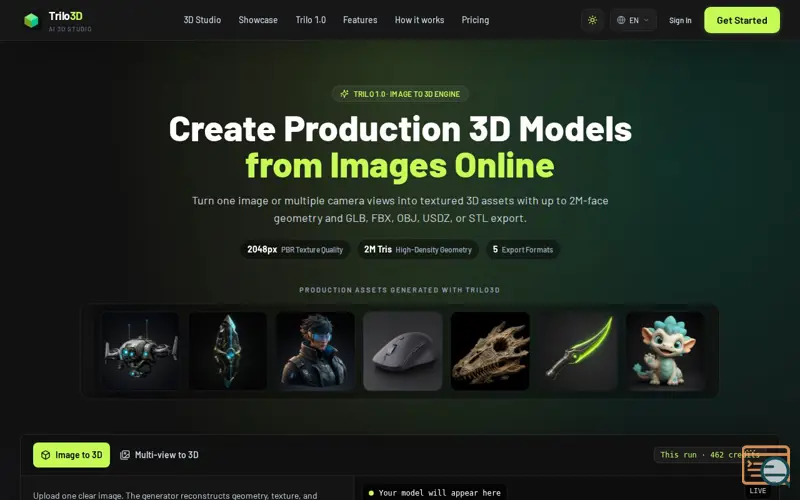Screen dimensions: 800x500
Task: Click the floating LIVE chat widget icon
Action: tap(766, 468)
